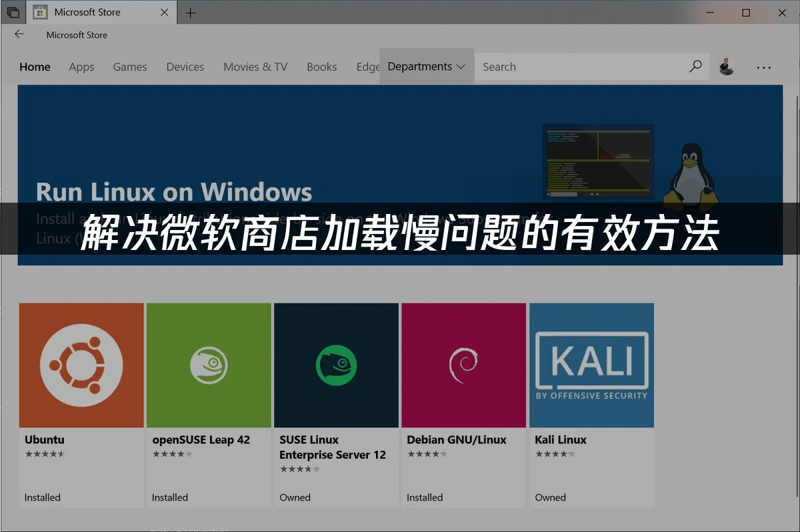Screen dimensions: 800x532
Task: Click the back arrow navigation icon
Action: 19,34
